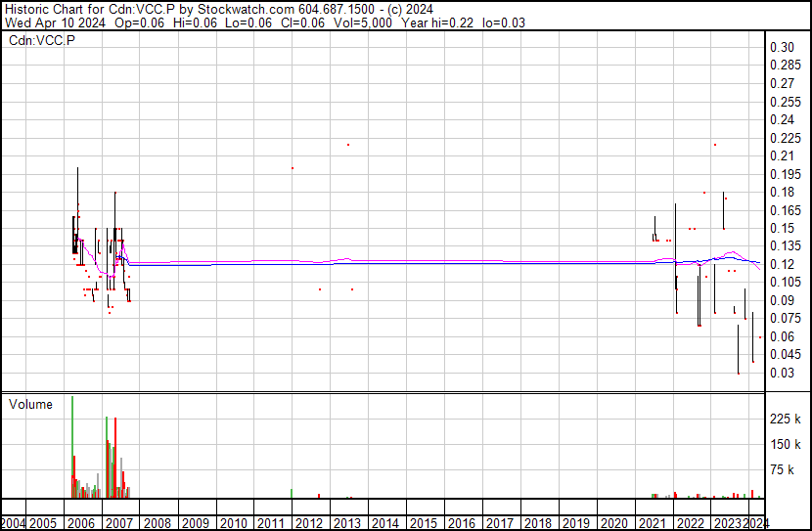Click the Volume panel label
812x531 pixels.
tap(30, 404)
